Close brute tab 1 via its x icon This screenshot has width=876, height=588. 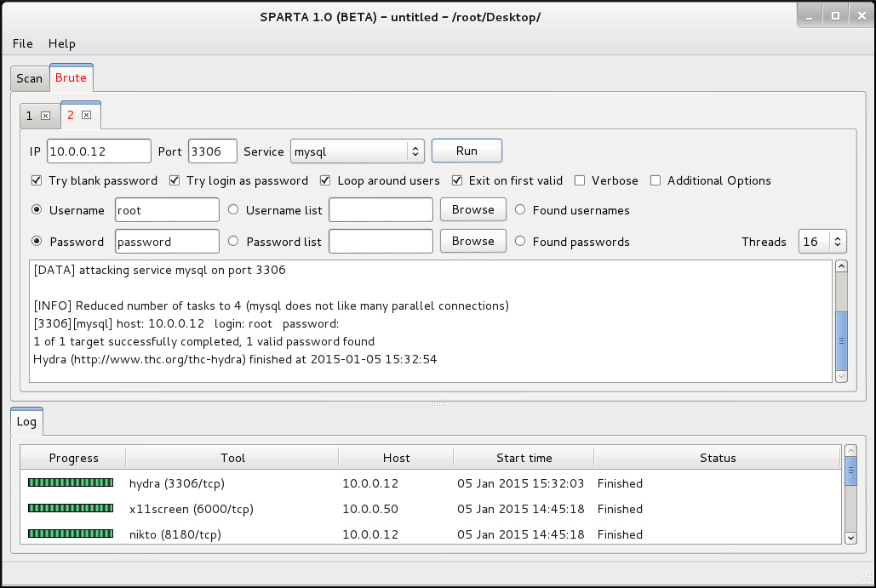(46, 116)
